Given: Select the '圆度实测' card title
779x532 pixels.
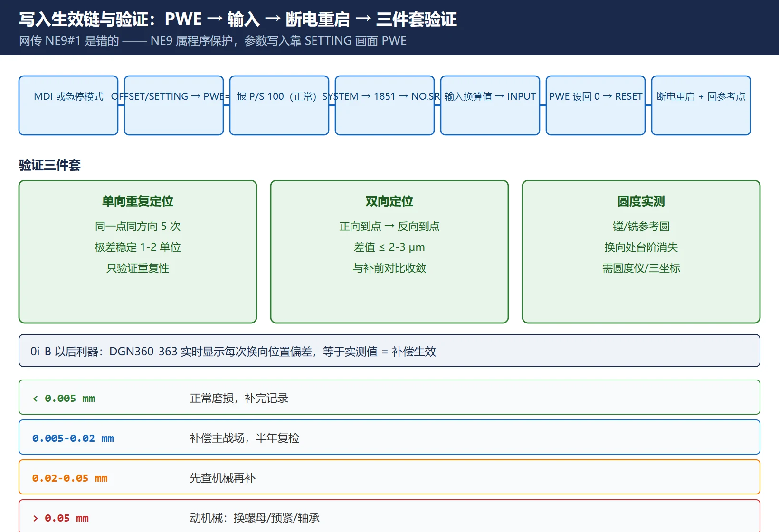Looking at the screenshot, I should (641, 201).
